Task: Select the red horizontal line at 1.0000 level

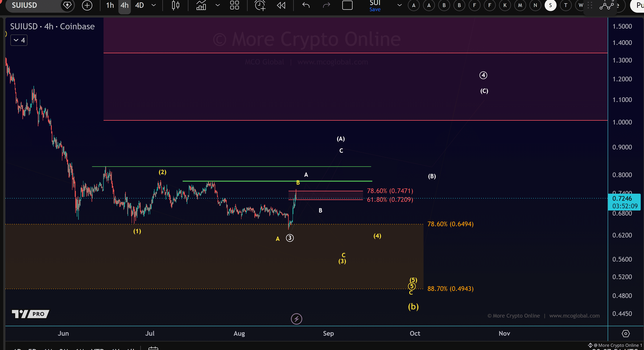Action: pos(355,120)
